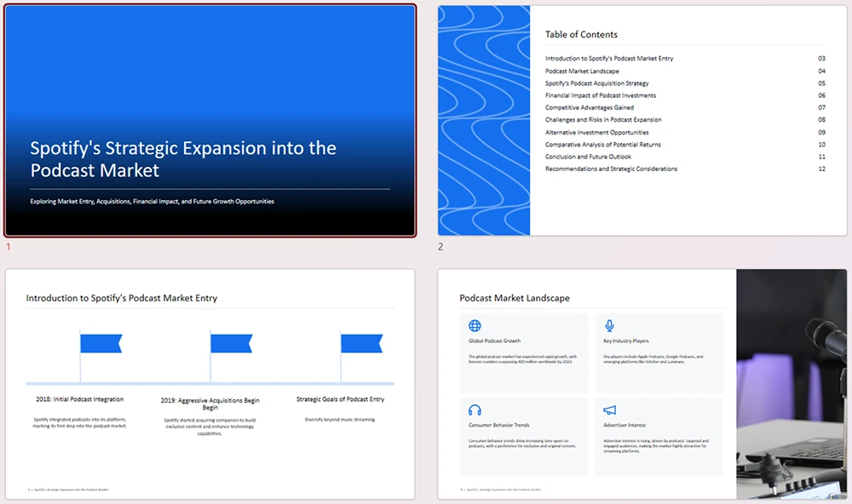
Task: Click the megaphone icon above Advertiser Interest
Action: point(610,410)
